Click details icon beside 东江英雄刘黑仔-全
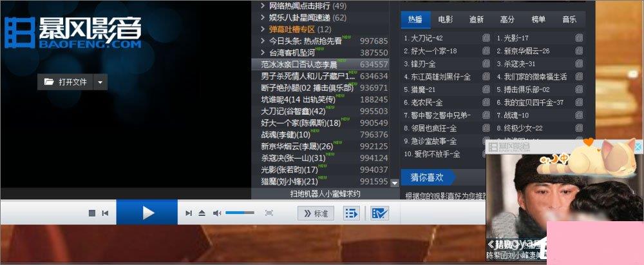This screenshot has height=265, width=644. click(486, 77)
